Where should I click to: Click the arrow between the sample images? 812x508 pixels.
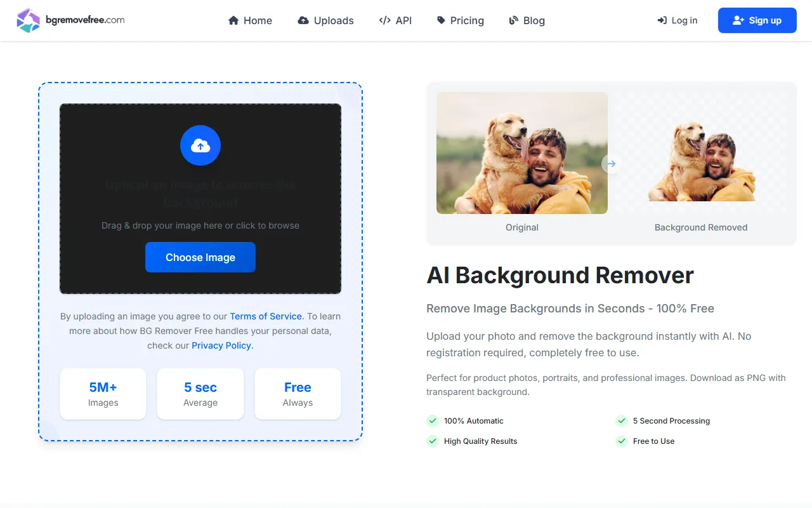coord(611,164)
